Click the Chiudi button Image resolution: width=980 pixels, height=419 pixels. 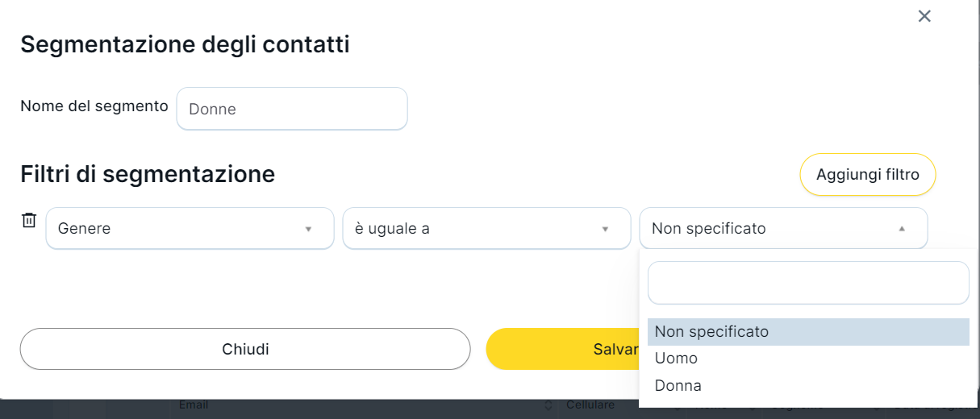(x=245, y=349)
